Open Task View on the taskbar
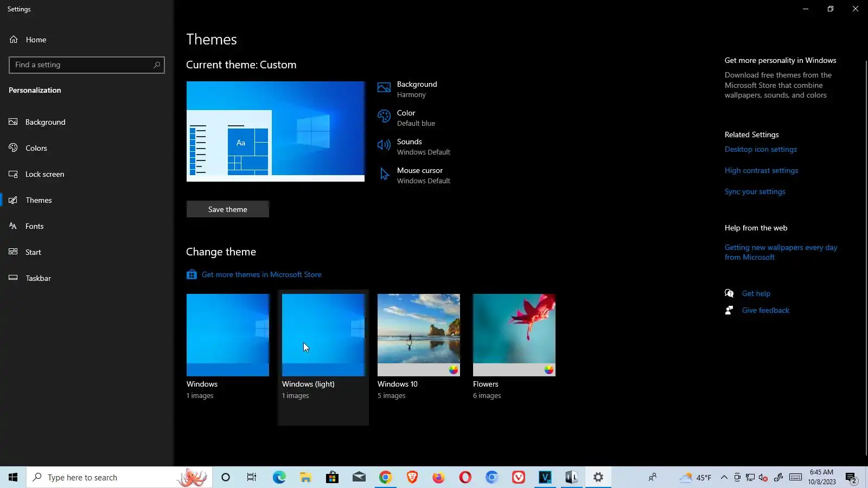Viewport: 868px width, 488px height. [252, 477]
